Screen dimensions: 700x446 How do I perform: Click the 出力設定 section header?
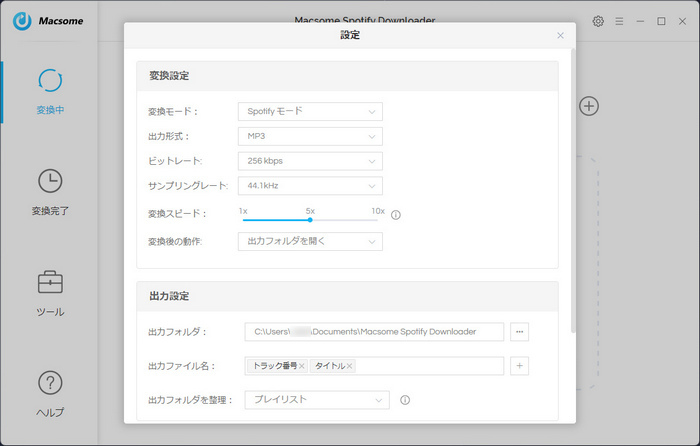coord(347,296)
